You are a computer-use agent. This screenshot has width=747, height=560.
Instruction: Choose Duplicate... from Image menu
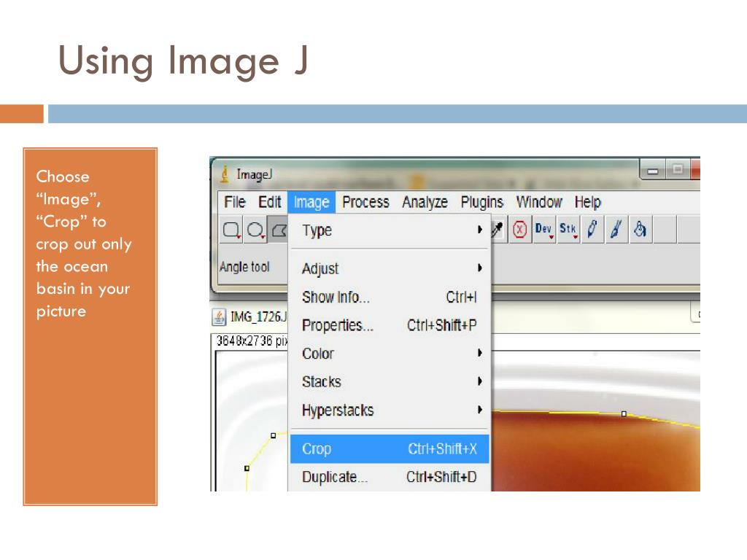[x=390, y=477]
